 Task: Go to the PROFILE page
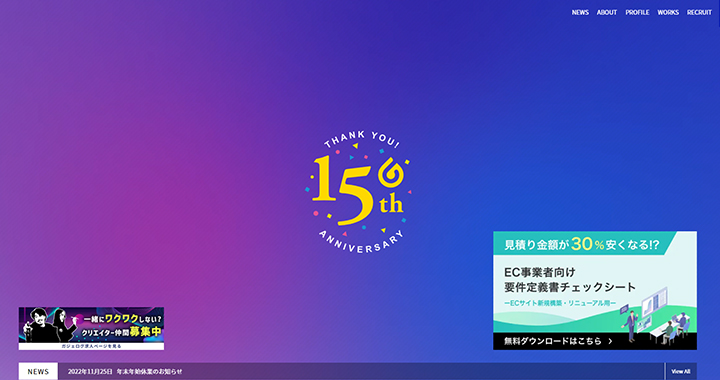[637, 12]
